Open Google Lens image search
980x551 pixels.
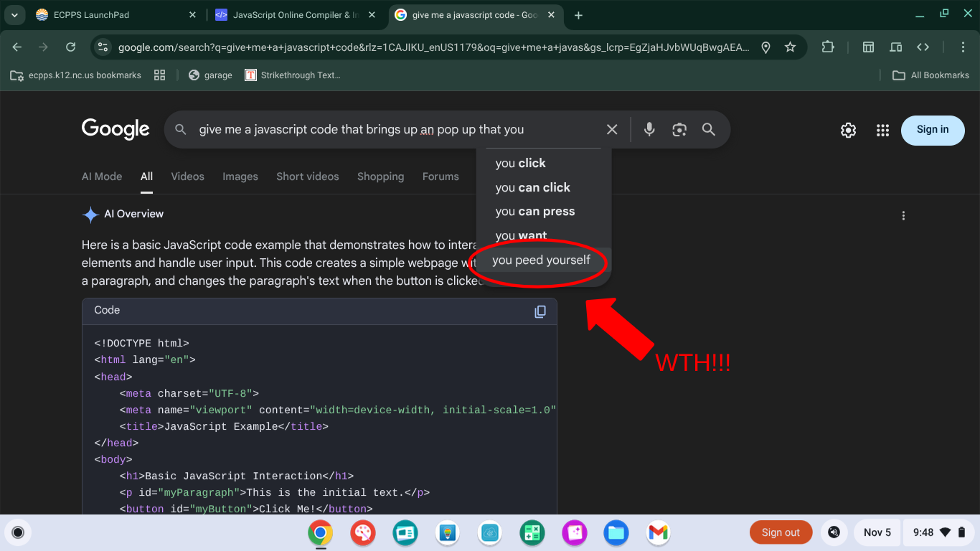pyautogui.click(x=679, y=129)
